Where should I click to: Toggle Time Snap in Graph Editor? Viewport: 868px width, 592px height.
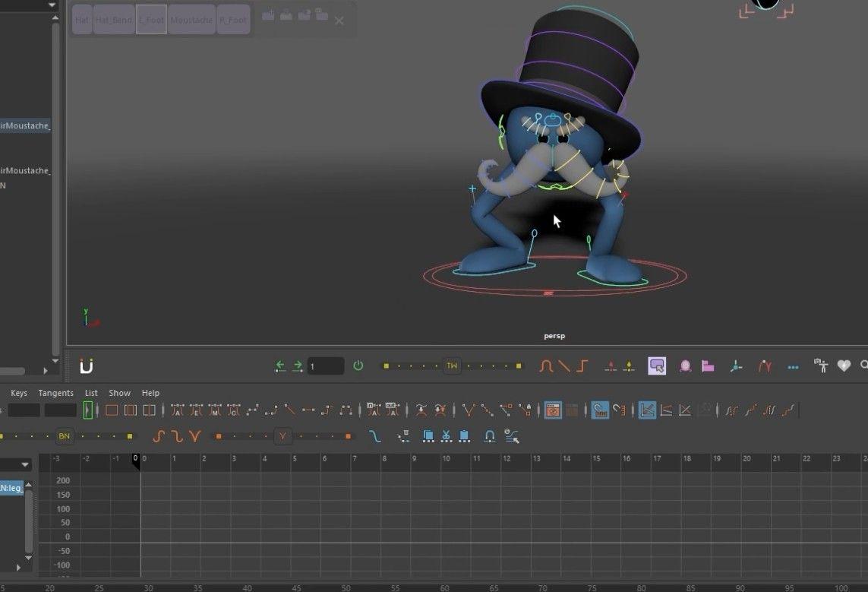click(600, 410)
